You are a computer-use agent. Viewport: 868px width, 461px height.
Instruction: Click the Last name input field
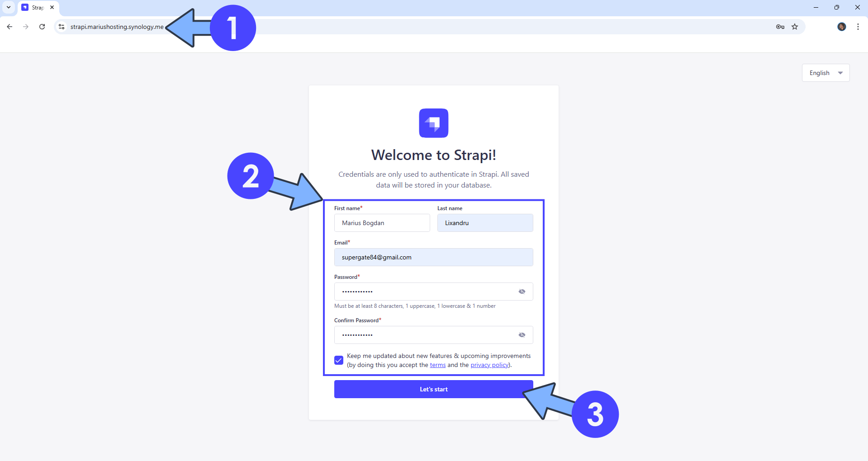(485, 223)
